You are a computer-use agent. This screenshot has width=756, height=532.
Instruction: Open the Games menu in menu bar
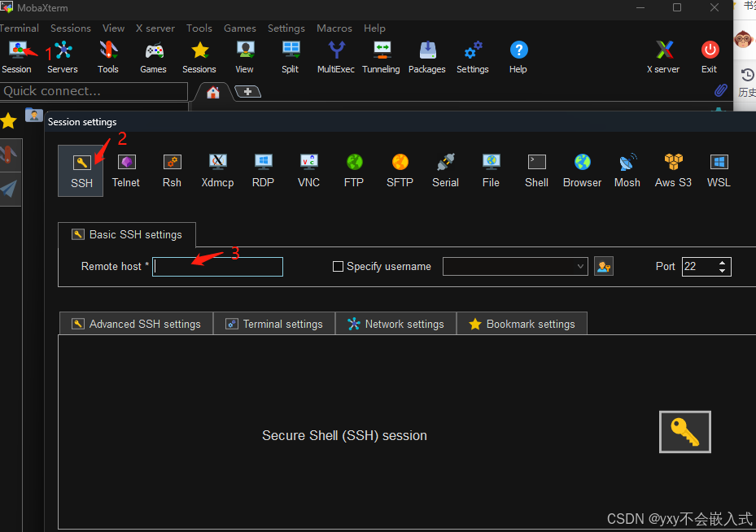point(239,28)
